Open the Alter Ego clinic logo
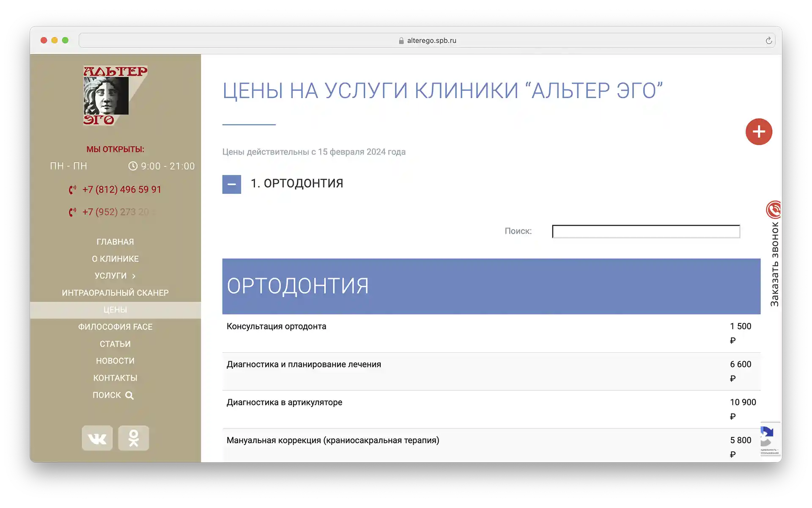This screenshot has width=812, height=508. coord(115,96)
